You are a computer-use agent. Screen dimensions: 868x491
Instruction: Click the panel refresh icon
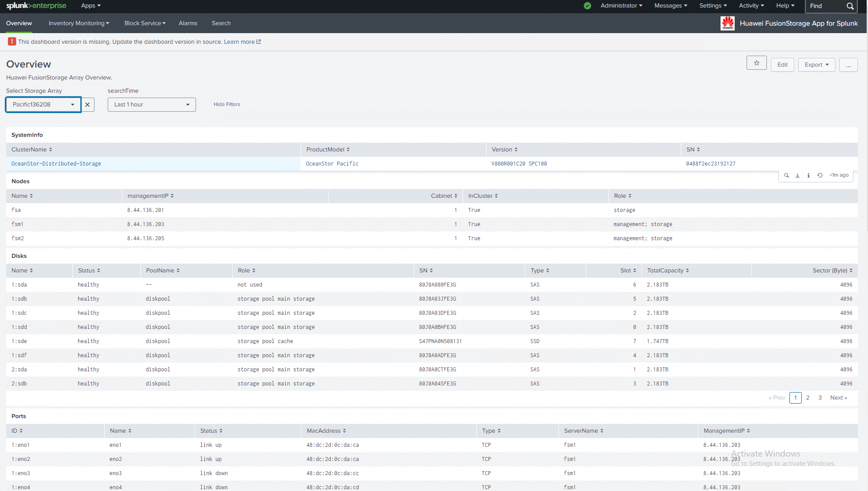[x=819, y=175]
